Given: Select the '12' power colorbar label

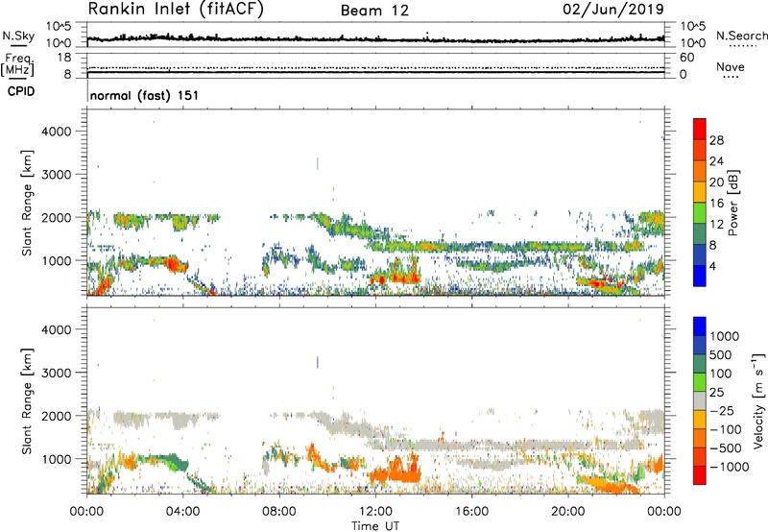Looking at the screenshot, I should pyautogui.click(x=716, y=225).
